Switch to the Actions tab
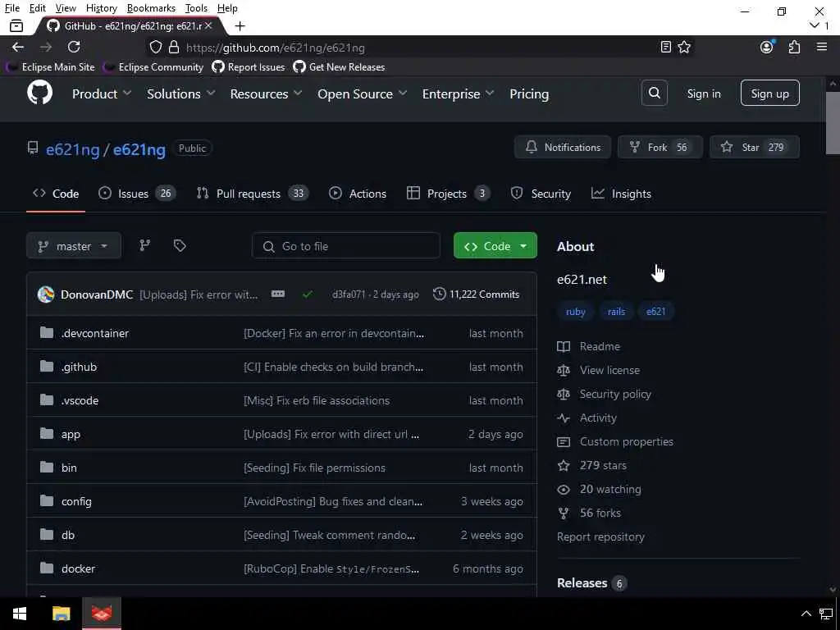 [358, 194]
